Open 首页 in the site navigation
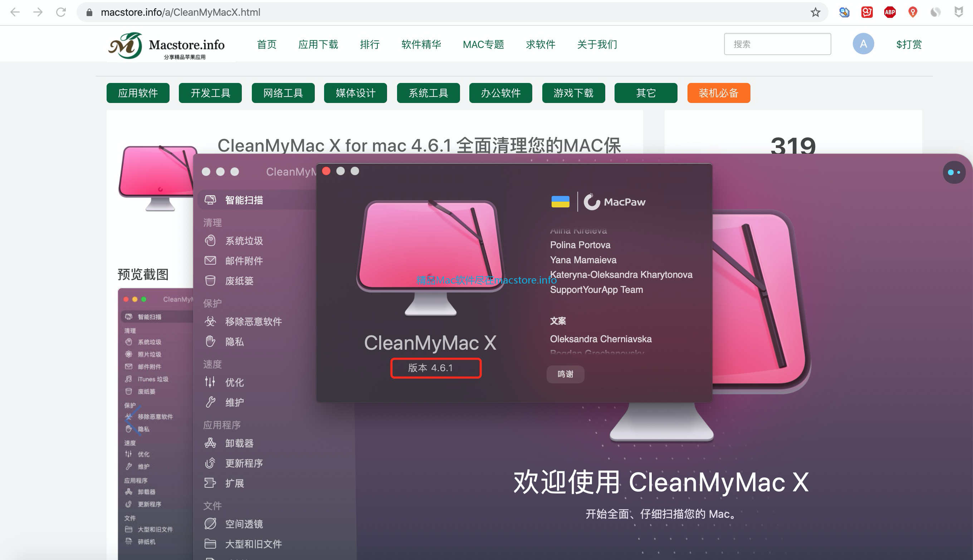Image resolution: width=973 pixels, height=560 pixels. 267,44
